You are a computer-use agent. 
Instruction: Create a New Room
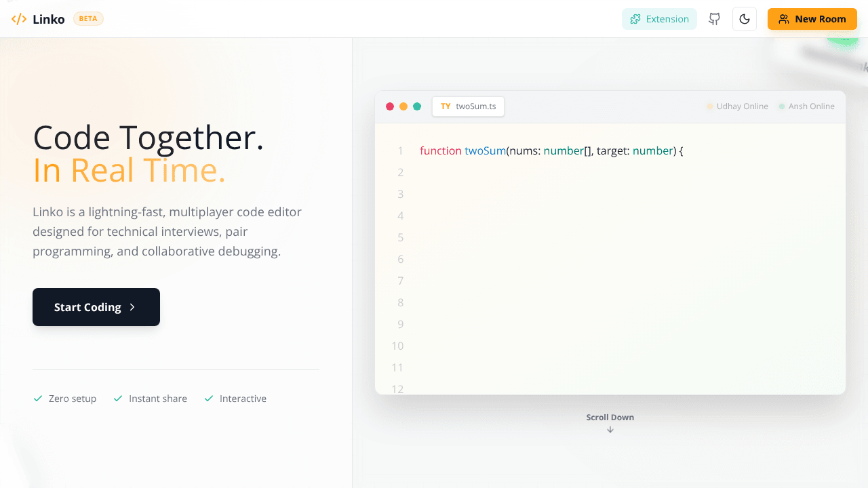pos(812,19)
